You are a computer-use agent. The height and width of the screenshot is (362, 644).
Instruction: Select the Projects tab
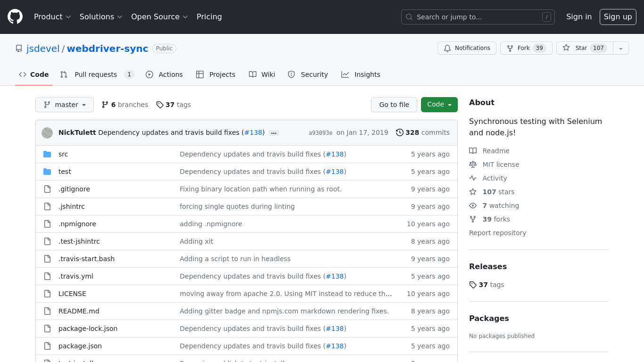click(216, 74)
